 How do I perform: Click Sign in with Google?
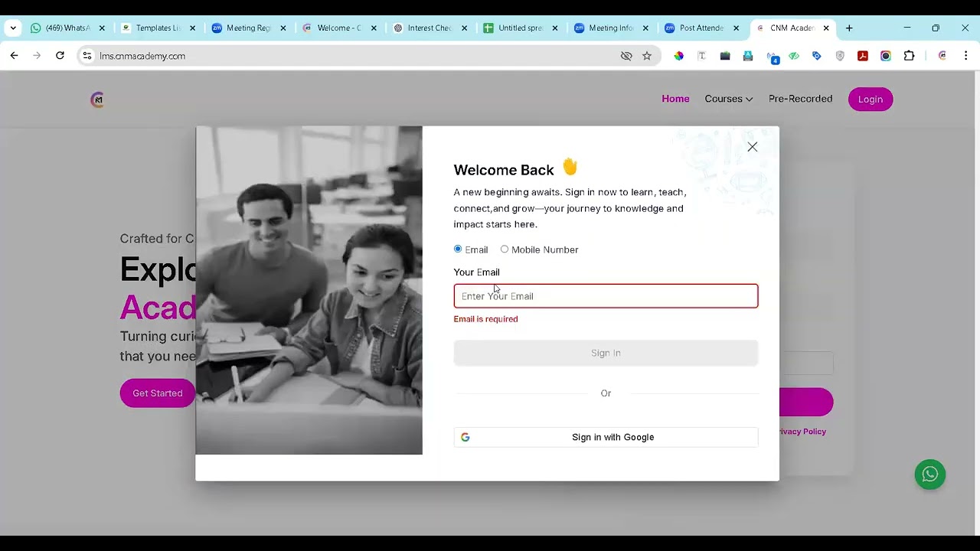click(606, 437)
